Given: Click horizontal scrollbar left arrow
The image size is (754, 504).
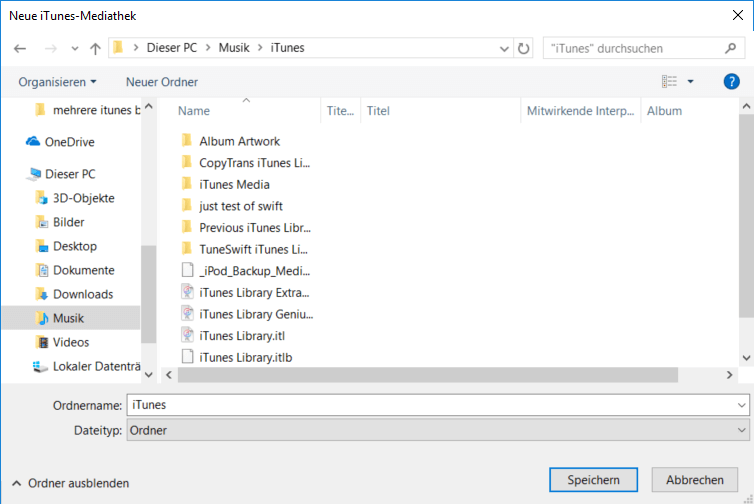Looking at the screenshot, I should [169, 375].
